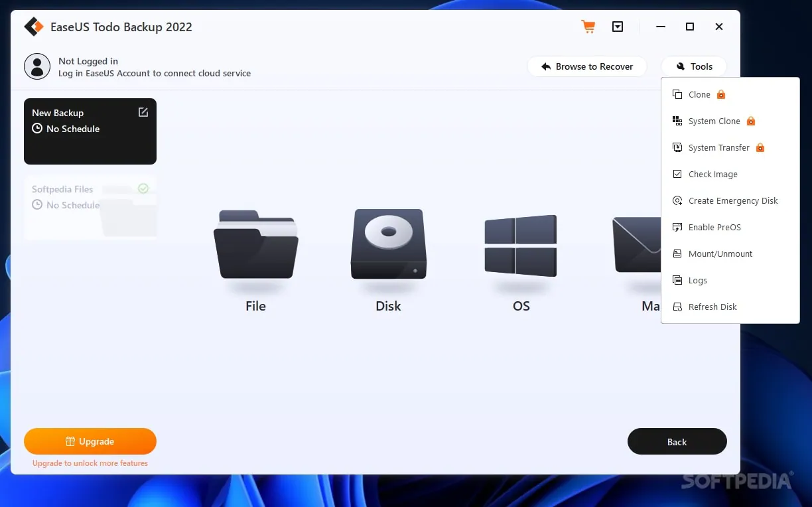This screenshot has width=812, height=507.
Task: Click the EaseUS logo icon
Action: tap(33, 27)
